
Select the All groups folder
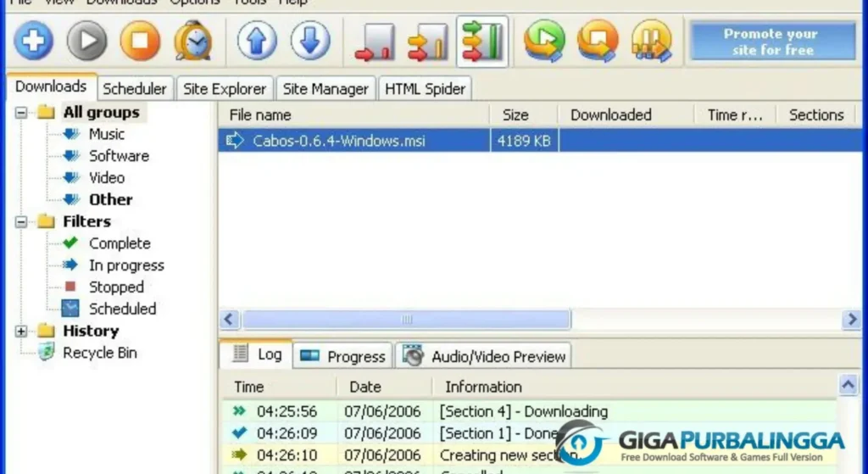pos(102,113)
